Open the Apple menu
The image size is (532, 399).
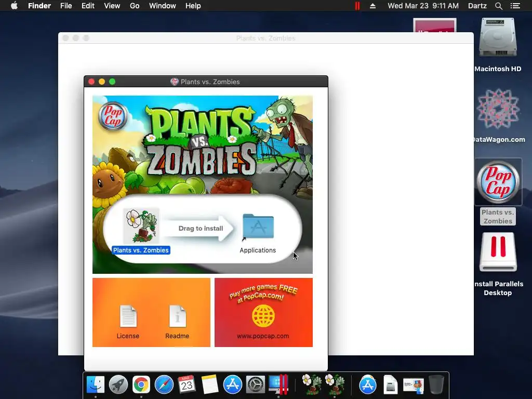[x=14, y=6]
